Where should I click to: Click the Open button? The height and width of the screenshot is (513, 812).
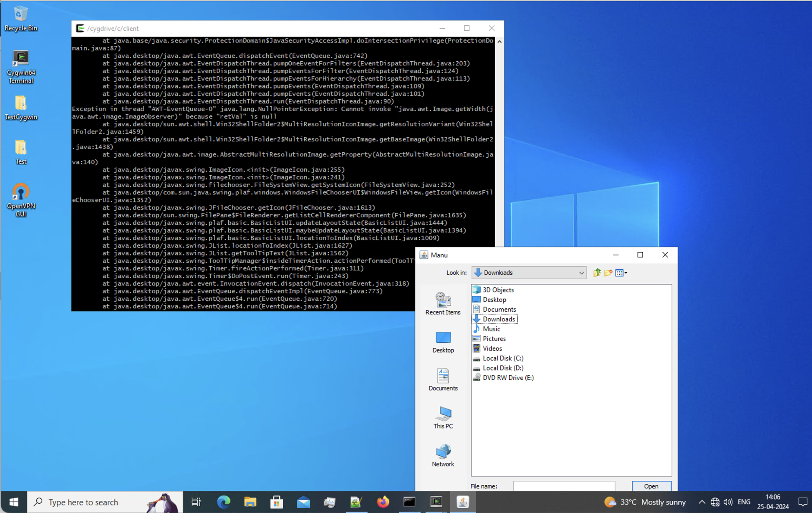(651, 486)
